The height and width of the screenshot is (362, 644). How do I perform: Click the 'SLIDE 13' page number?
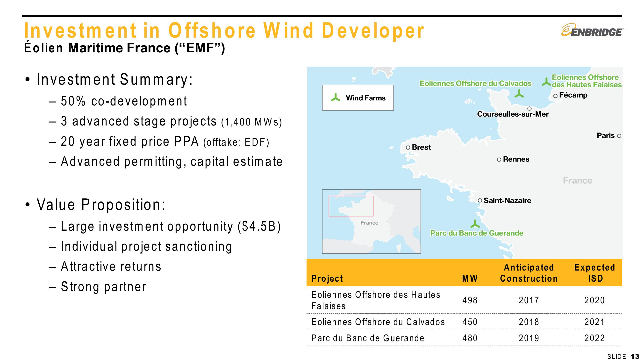coord(623,356)
